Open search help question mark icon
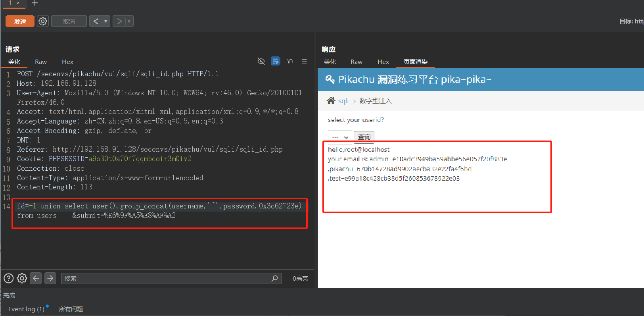The image size is (644, 316). pyautogui.click(x=9, y=278)
